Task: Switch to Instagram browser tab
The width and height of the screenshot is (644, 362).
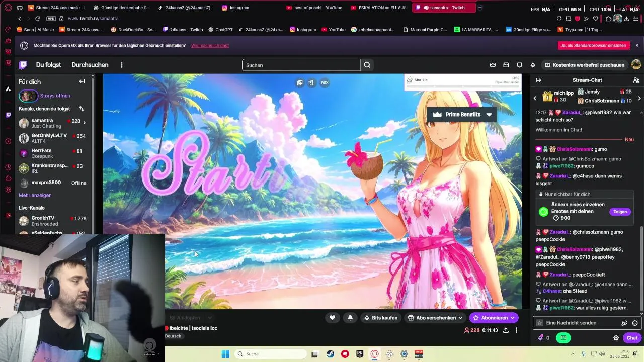Action: tap(239, 8)
